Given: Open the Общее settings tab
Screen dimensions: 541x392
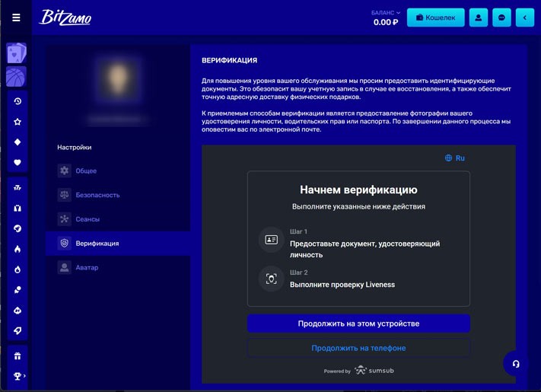Looking at the screenshot, I should (86, 171).
